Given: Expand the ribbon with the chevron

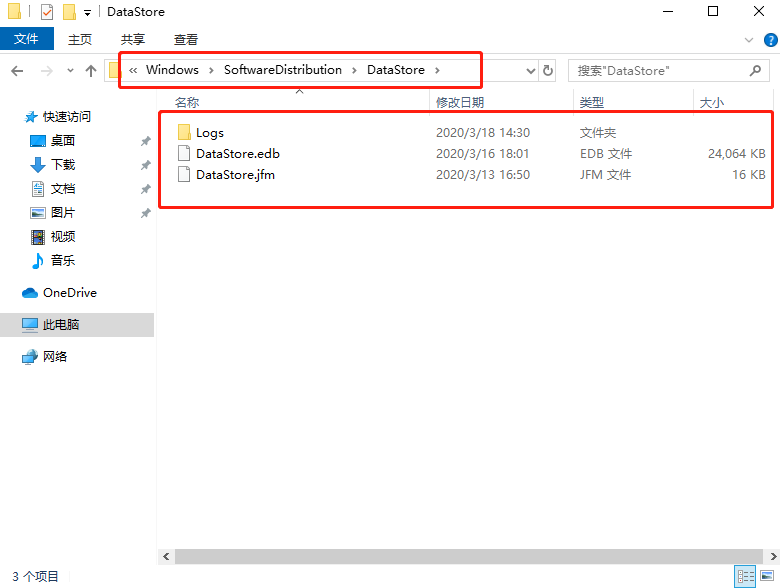Looking at the screenshot, I should (750, 39).
